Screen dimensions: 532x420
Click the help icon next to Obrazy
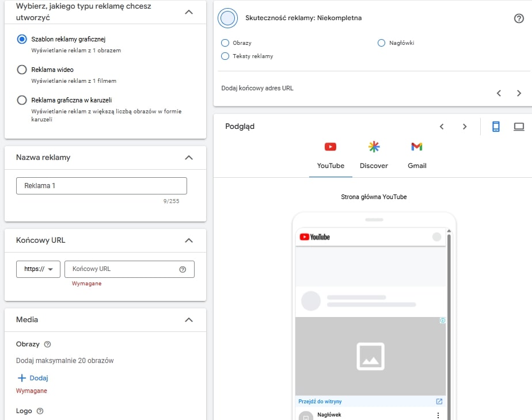tap(47, 344)
